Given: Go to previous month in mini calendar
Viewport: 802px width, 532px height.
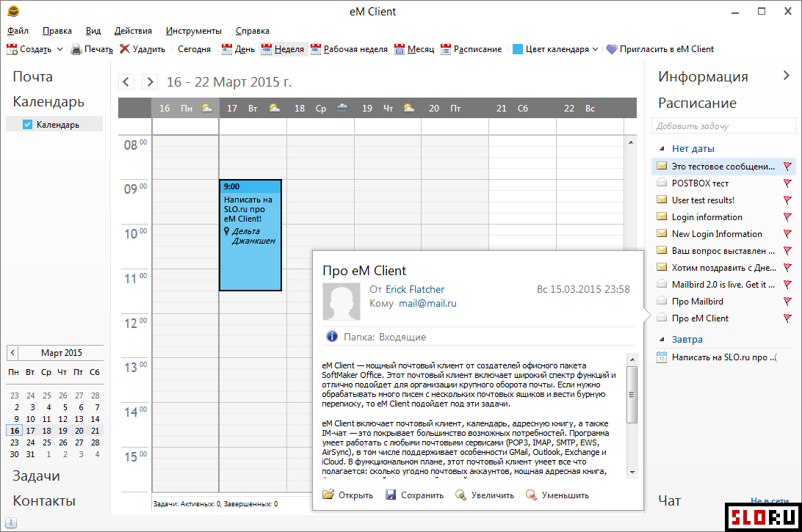Looking at the screenshot, I should click(12, 353).
